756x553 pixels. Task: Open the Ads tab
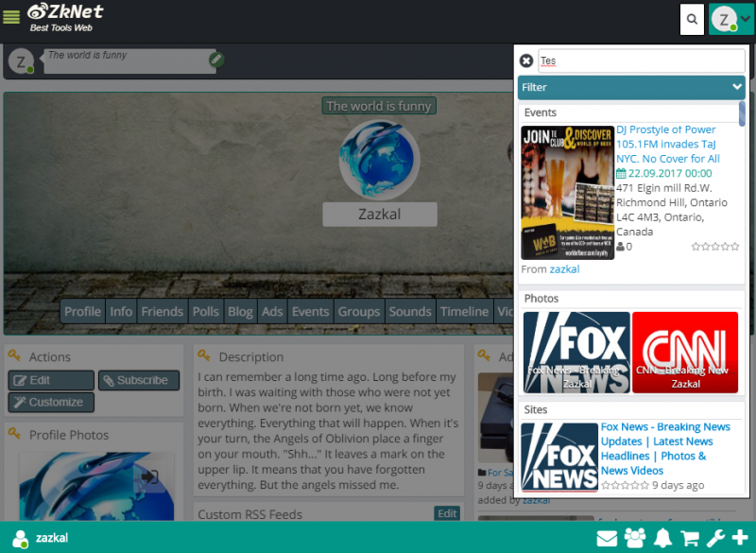click(x=272, y=311)
